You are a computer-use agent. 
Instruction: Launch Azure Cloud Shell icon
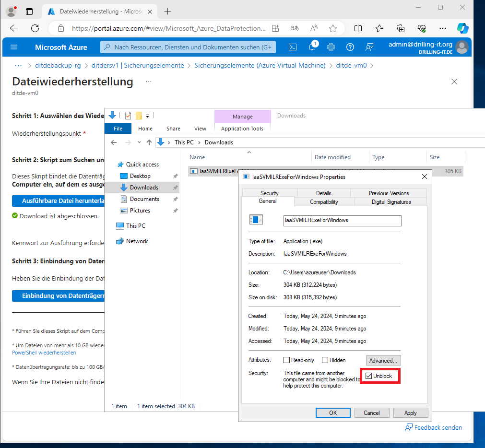click(x=293, y=47)
